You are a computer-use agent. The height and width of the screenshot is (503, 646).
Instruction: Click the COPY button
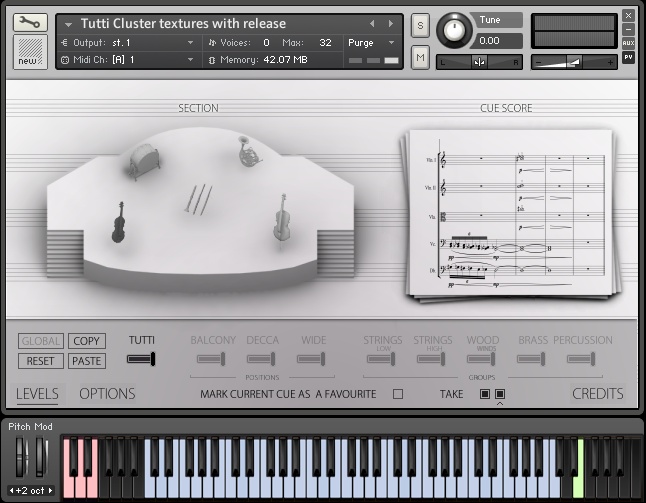[x=87, y=341]
